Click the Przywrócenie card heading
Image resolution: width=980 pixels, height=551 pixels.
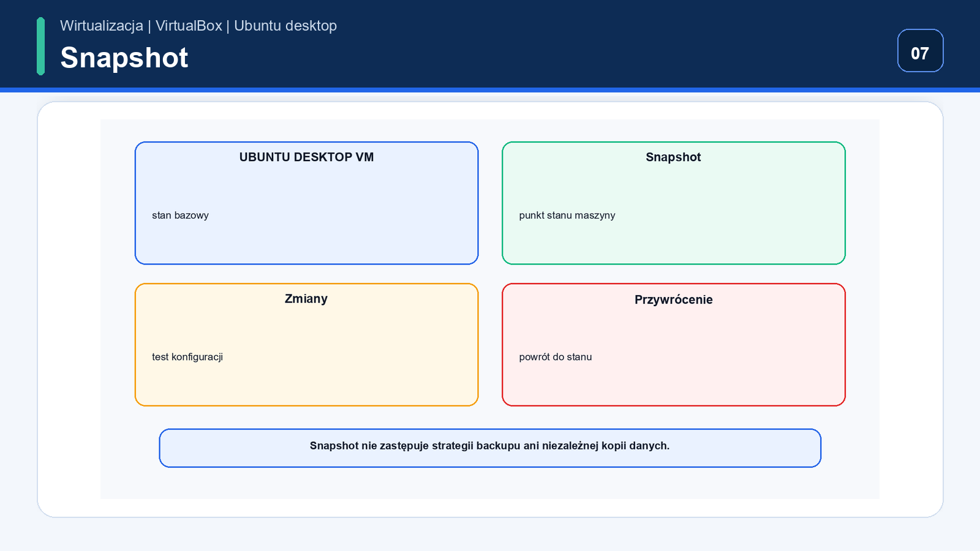[x=673, y=299]
